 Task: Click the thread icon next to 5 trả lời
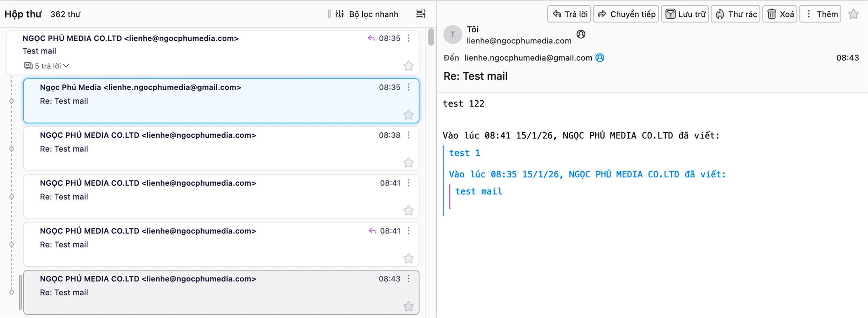[x=28, y=66]
